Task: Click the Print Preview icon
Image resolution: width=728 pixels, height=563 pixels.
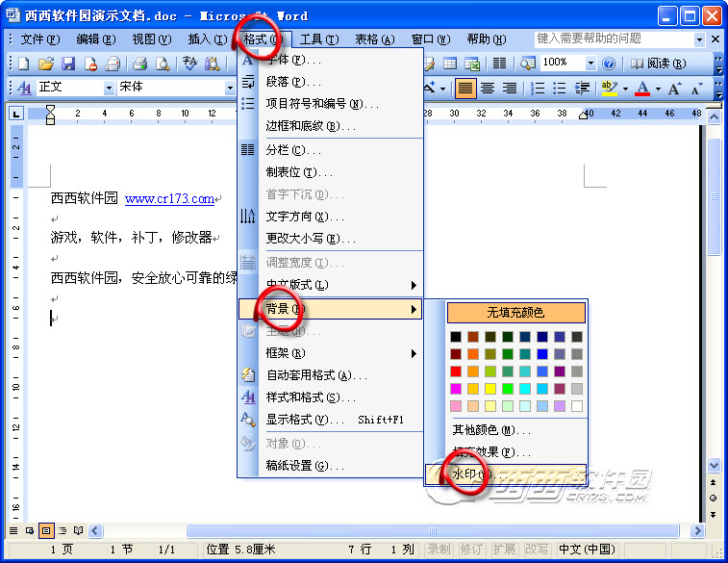Action: pyautogui.click(x=163, y=64)
